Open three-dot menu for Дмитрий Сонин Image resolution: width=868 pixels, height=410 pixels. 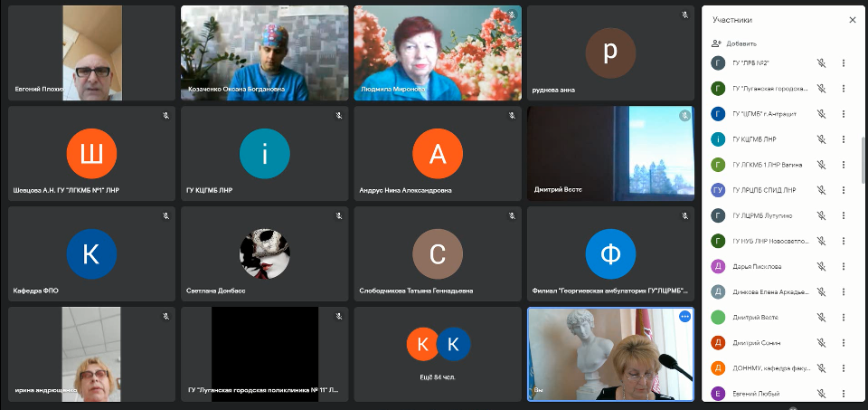point(844,342)
